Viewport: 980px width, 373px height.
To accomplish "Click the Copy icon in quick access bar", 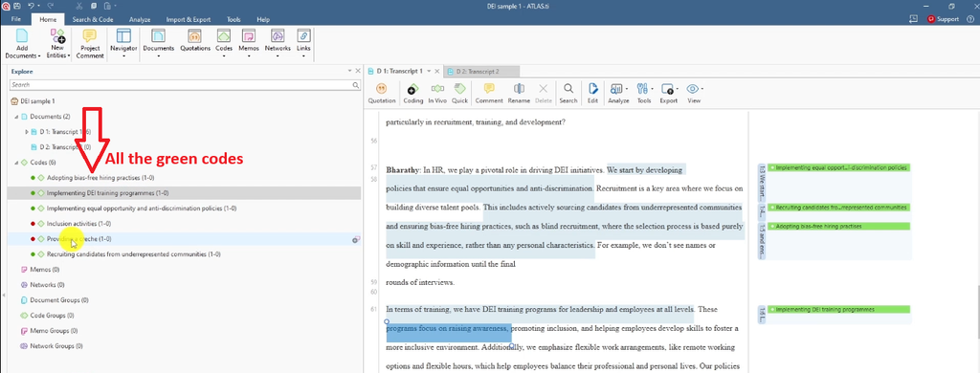I will 93,6.
